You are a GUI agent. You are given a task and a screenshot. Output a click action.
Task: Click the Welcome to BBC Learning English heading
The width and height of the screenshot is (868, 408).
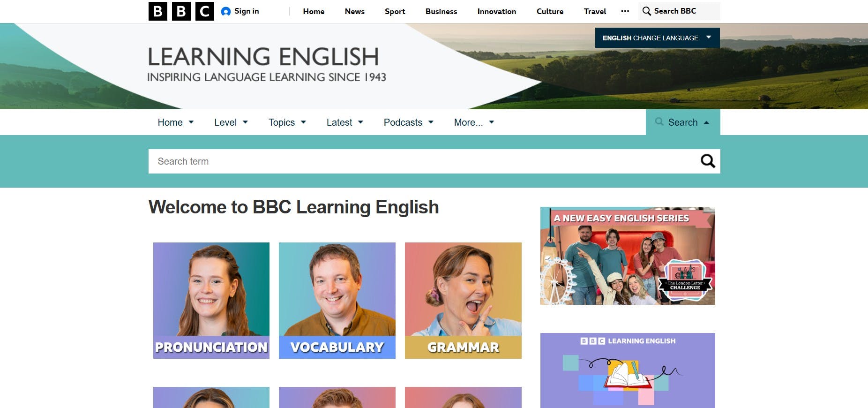click(x=294, y=207)
